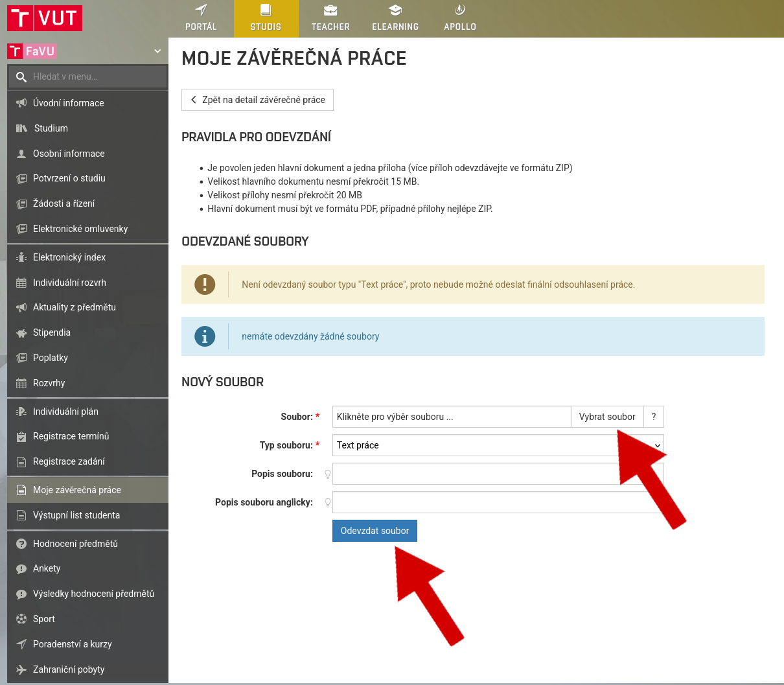Click the text "nemáte odevzdány žádné soubory"
Viewport: 784px width, 685px height.
310,336
